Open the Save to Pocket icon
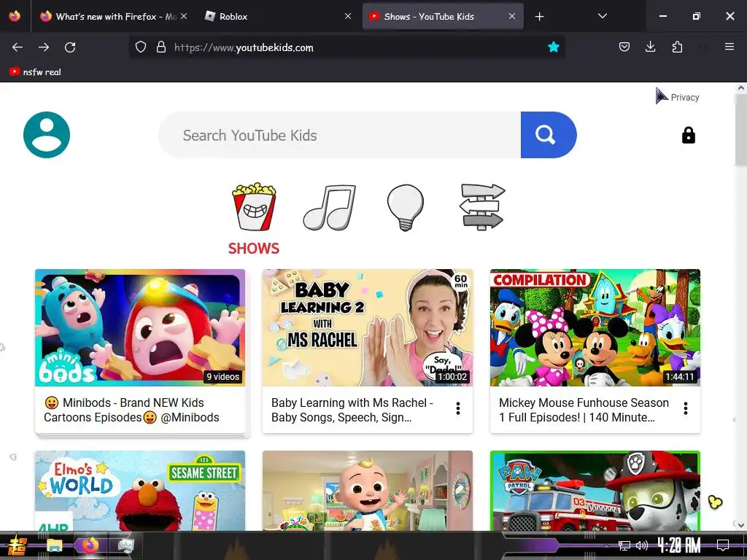The image size is (747, 560). [624, 47]
